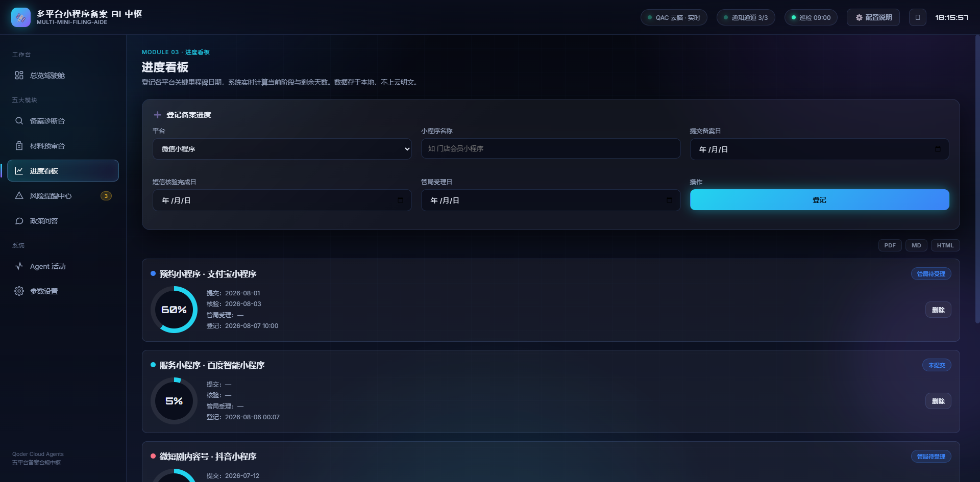Click the 政策问答 chat bubble icon

coord(19,221)
